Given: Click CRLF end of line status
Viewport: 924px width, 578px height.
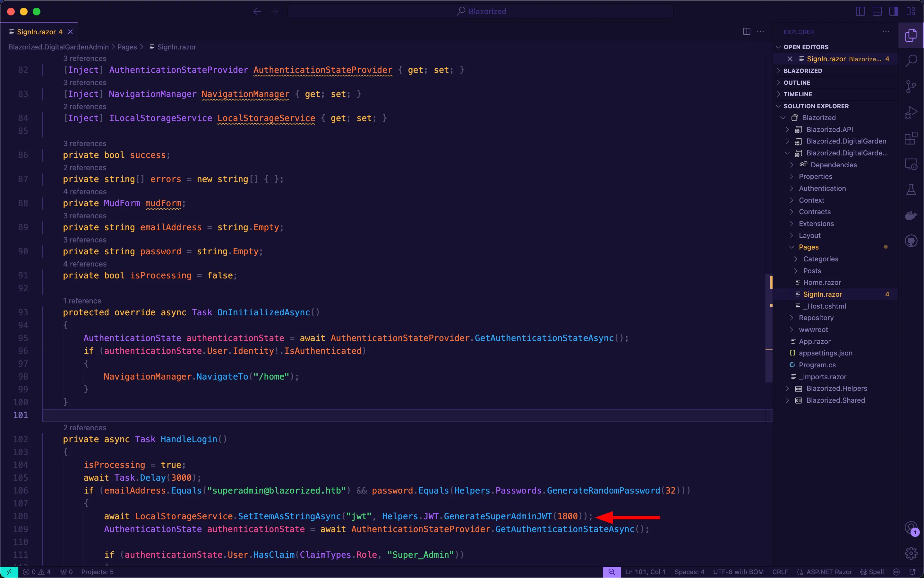Looking at the screenshot, I should coord(780,572).
